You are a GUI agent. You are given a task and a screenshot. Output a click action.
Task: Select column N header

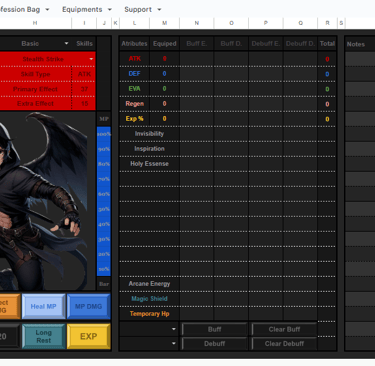coord(197,23)
